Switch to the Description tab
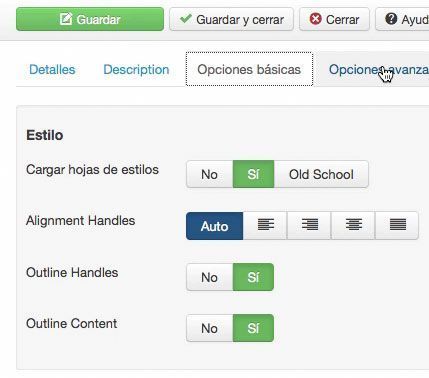429x378 pixels. [136, 69]
